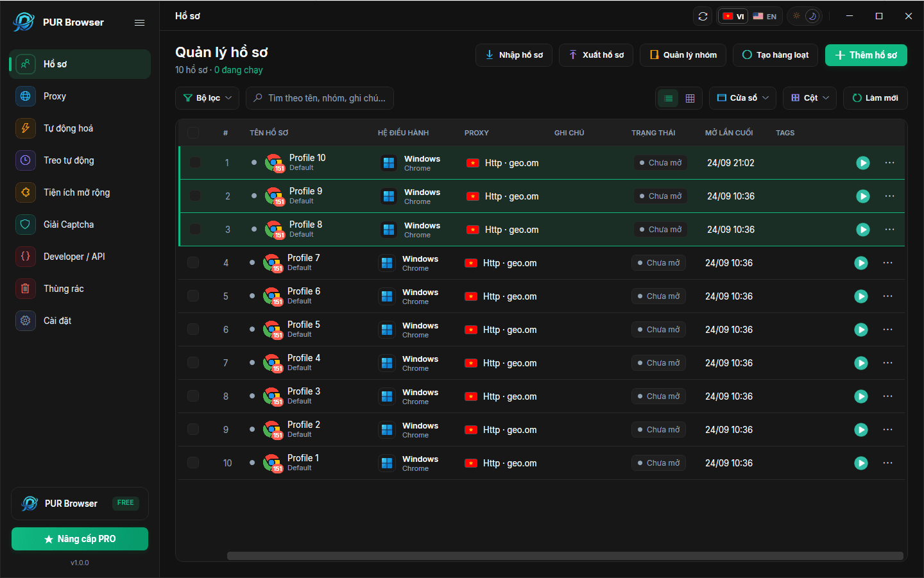Switch to list view layout icon
The height and width of the screenshot is (578, 924).
668,98
